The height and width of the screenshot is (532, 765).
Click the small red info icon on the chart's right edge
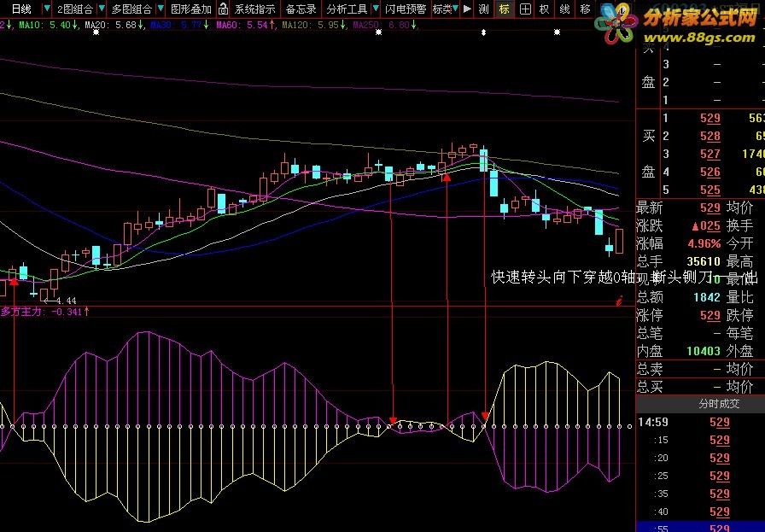619,301
